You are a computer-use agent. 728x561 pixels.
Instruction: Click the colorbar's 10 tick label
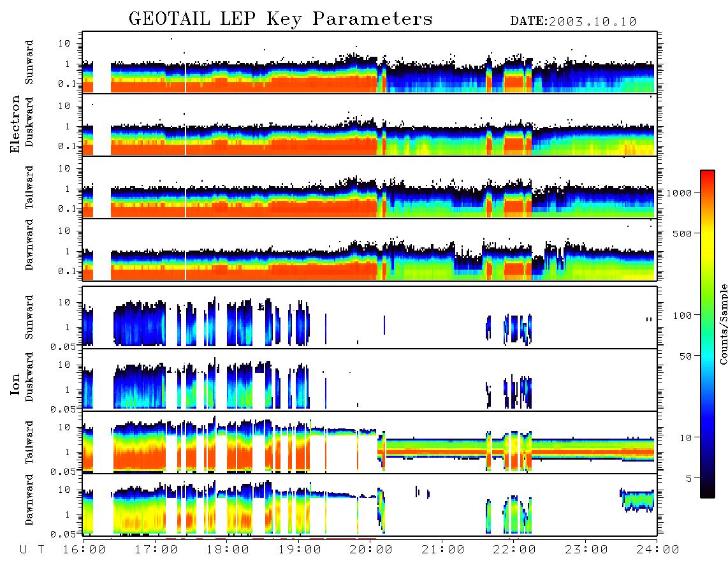pyautogui.click(x=686, y=437)
